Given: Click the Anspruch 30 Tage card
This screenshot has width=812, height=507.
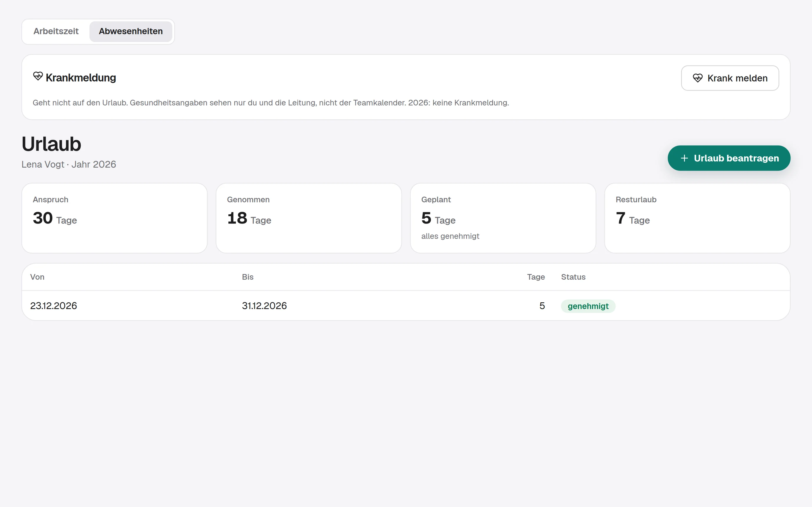Looking at the screenshot, I should coord(114,218).
